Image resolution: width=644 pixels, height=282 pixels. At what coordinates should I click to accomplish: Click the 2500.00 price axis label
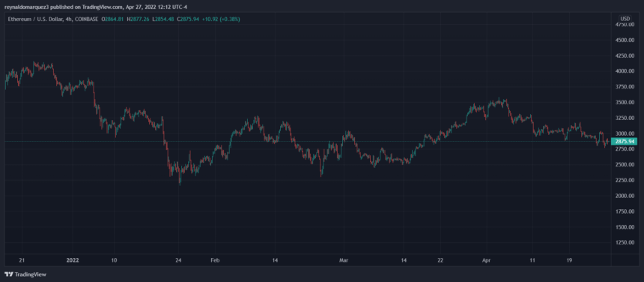(625, 165)
